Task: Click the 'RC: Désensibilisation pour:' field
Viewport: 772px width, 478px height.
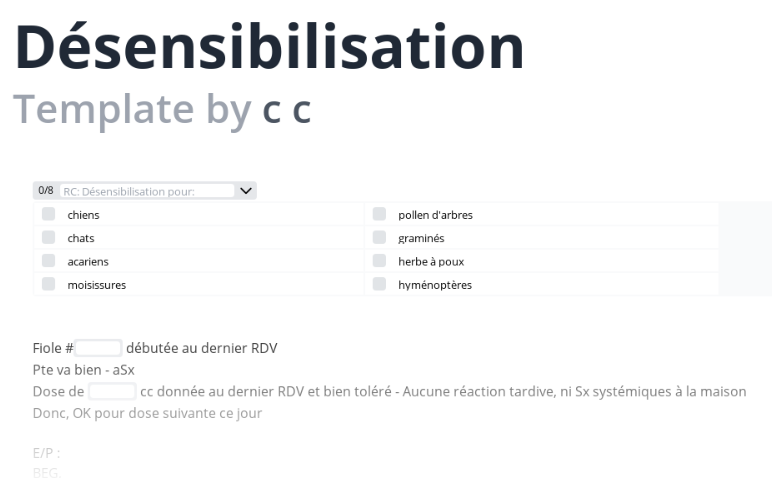Action: coord(145,191)
